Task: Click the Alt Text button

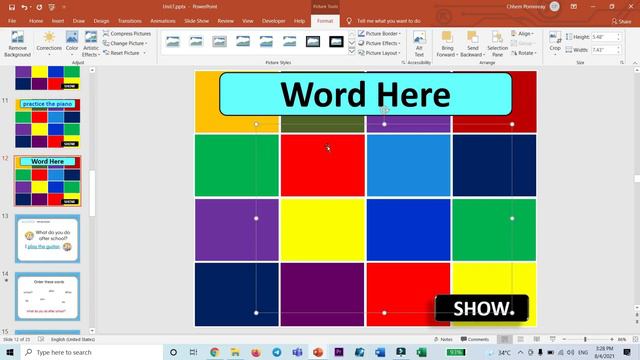Action: click(x=419, y=44)
